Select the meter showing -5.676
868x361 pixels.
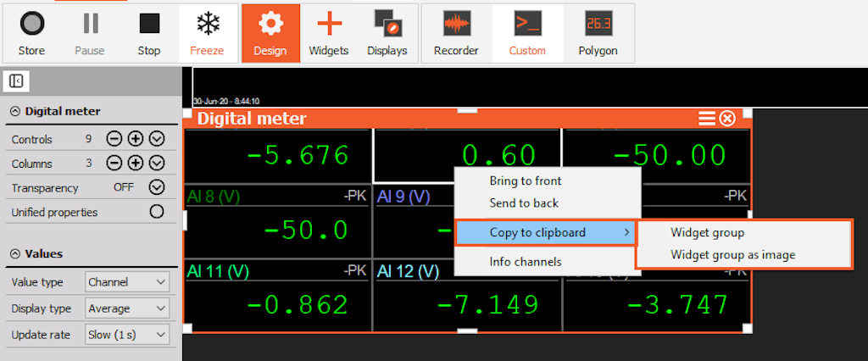click(278, 156)
